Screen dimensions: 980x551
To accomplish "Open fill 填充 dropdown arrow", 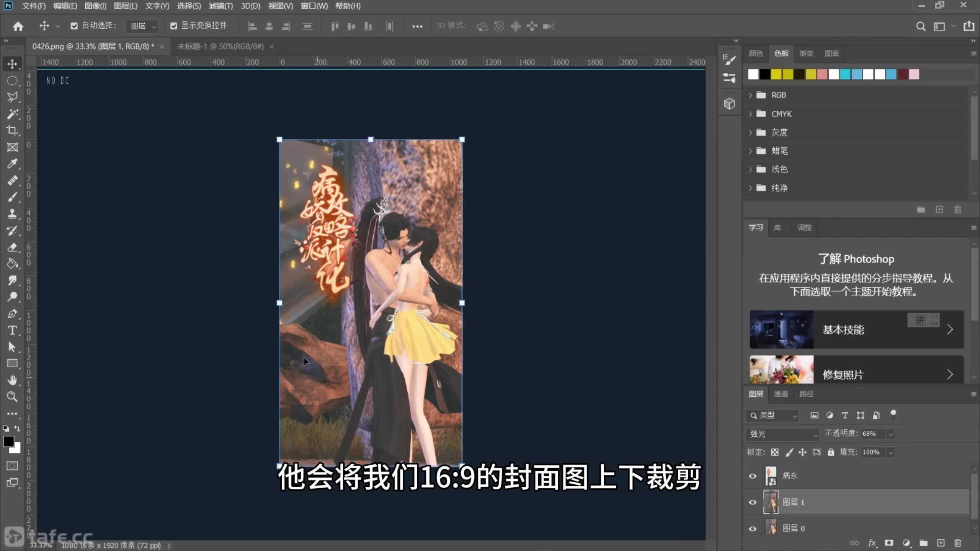I will (891, 452).
